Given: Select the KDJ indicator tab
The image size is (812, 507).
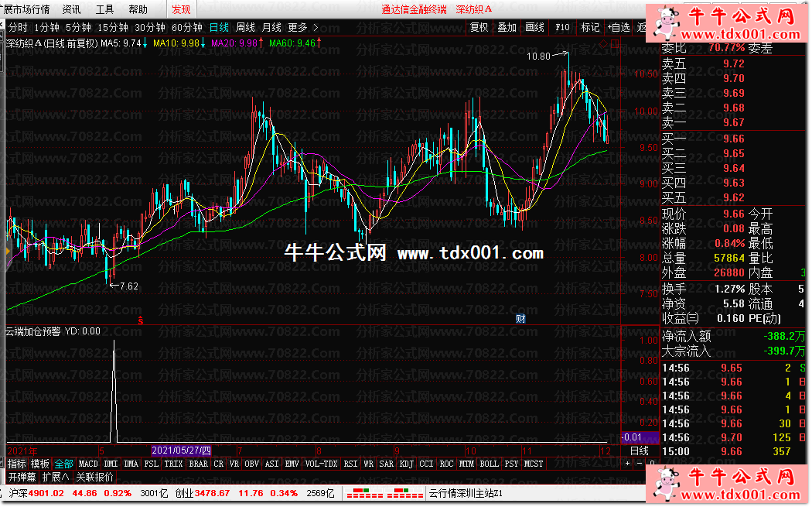Looking at the screenshot, I should 406,464.
